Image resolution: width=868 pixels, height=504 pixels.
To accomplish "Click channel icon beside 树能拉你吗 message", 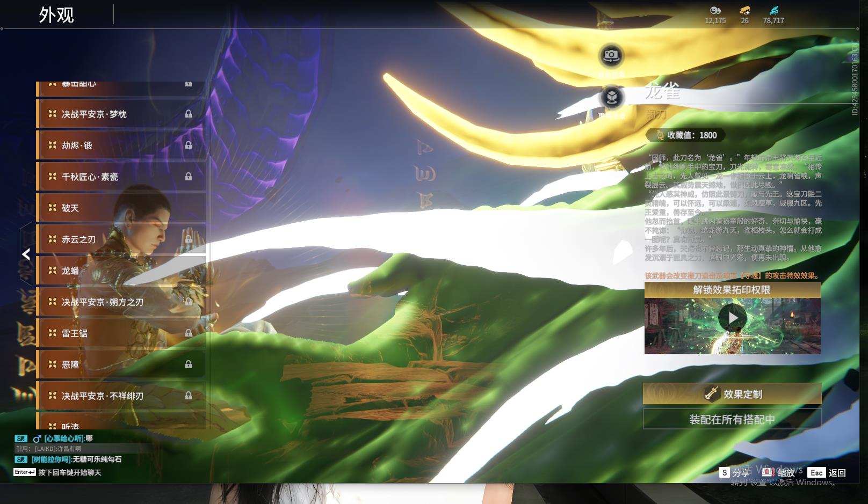I will (x=21, y=459).
